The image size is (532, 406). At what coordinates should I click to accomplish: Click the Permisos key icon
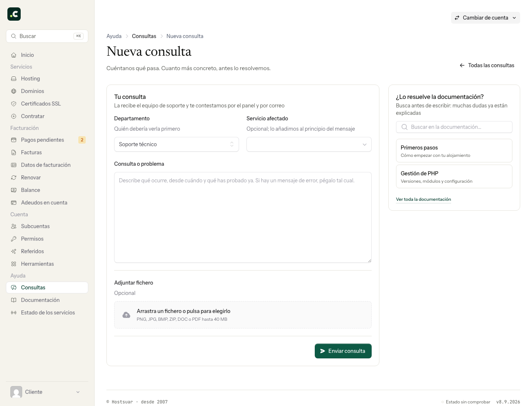(x=14, y=239)
